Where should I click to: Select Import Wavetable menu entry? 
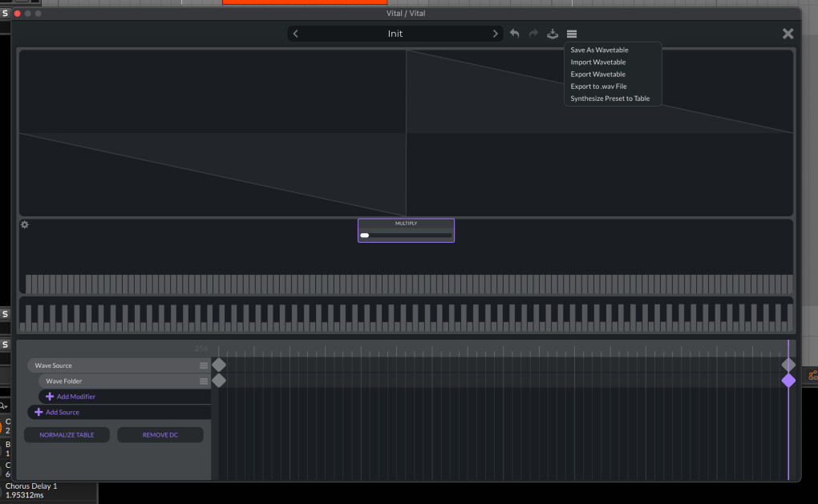coord(598,62)
